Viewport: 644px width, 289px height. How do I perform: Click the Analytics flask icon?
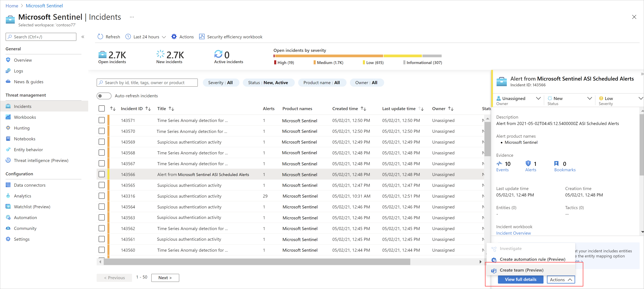(x=8, y=196)
